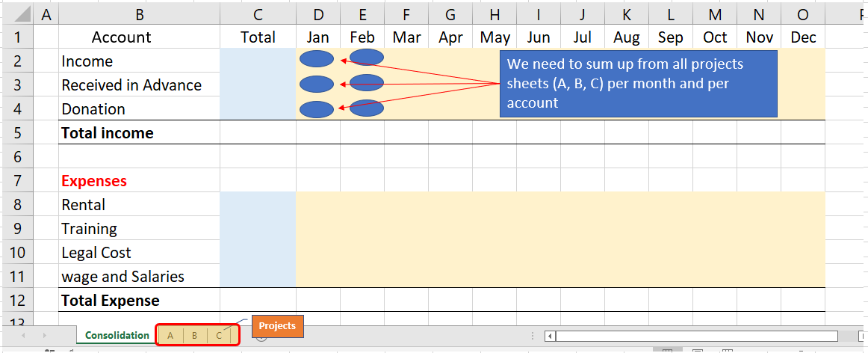868x353 pixels.
Task: Click the horizontal scrollbar left arrow
Action: [550, 336]
